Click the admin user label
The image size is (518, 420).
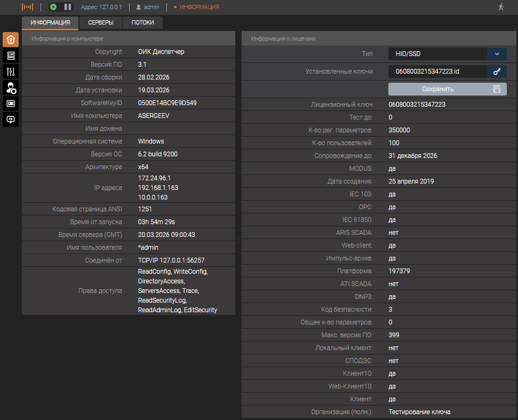coord(150,7)
